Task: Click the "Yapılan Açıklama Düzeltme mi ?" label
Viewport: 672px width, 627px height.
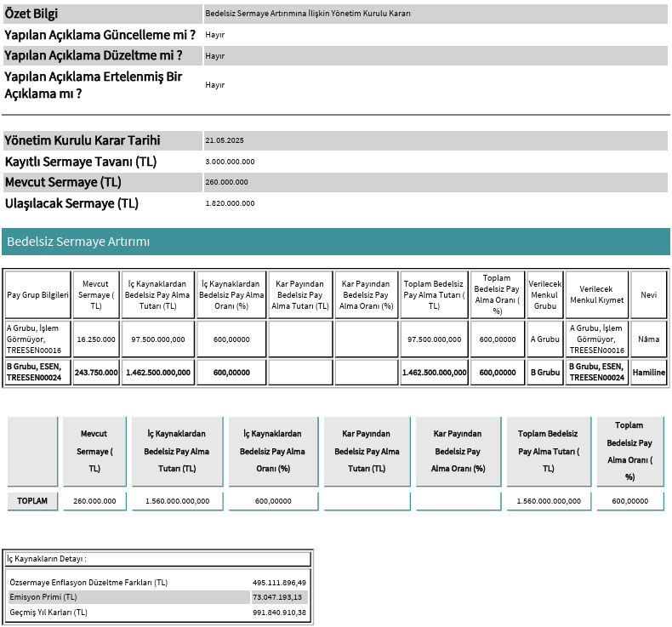Action: 93,55
